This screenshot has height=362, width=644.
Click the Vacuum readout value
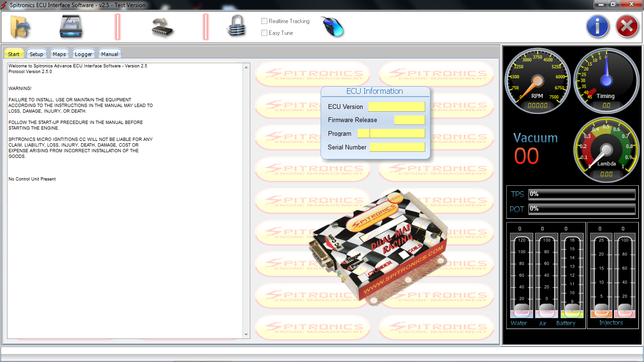point(527,156)
